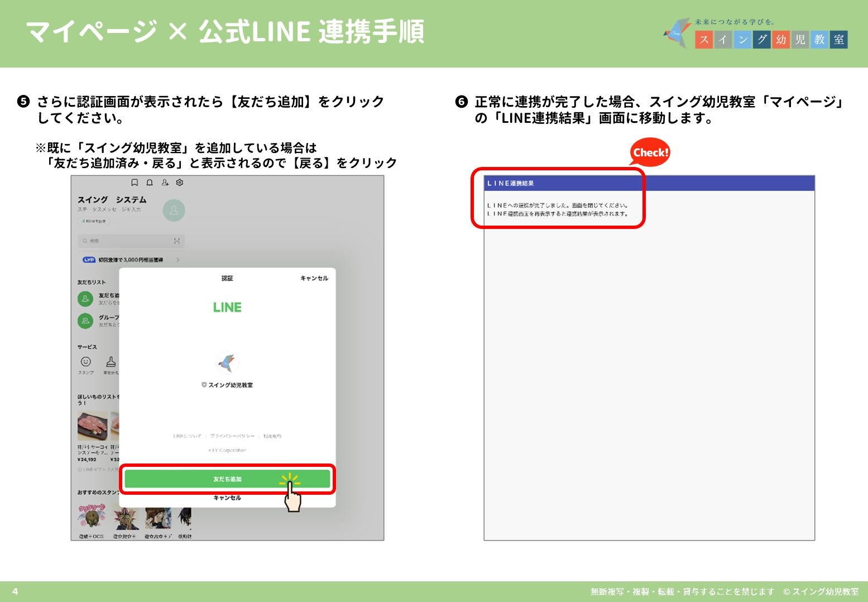Screen dimensions: 868x602
Task: Click the add-friend person icon at top
Action: [165, 183]
